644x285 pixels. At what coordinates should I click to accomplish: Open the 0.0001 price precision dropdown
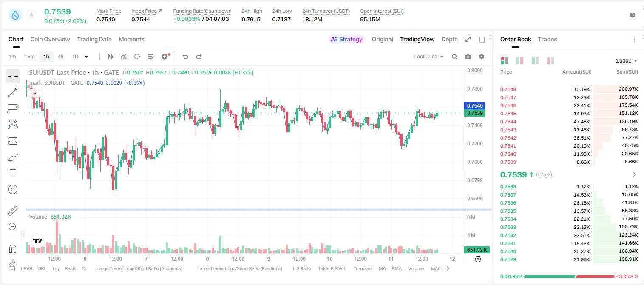tap(626, 61)
